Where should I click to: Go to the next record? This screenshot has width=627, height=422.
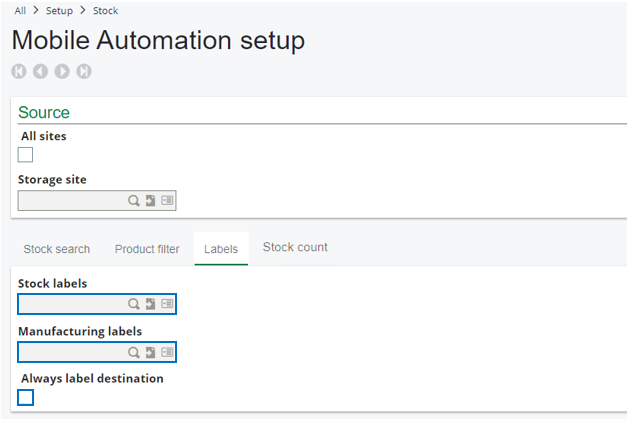tap(62, 71)
